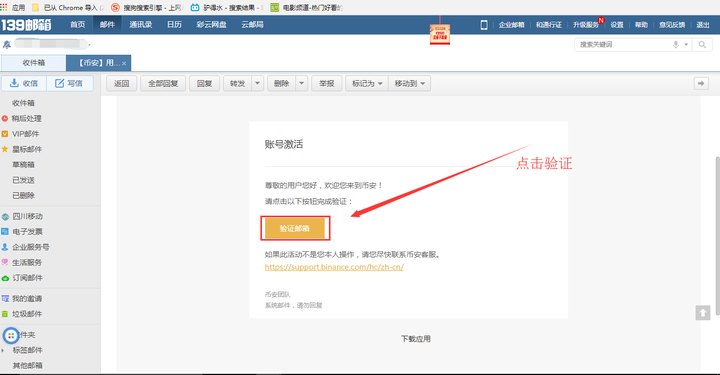Click the 订阅邮件 green cloud icon
The image size is (720, 375).
point(5,278)
